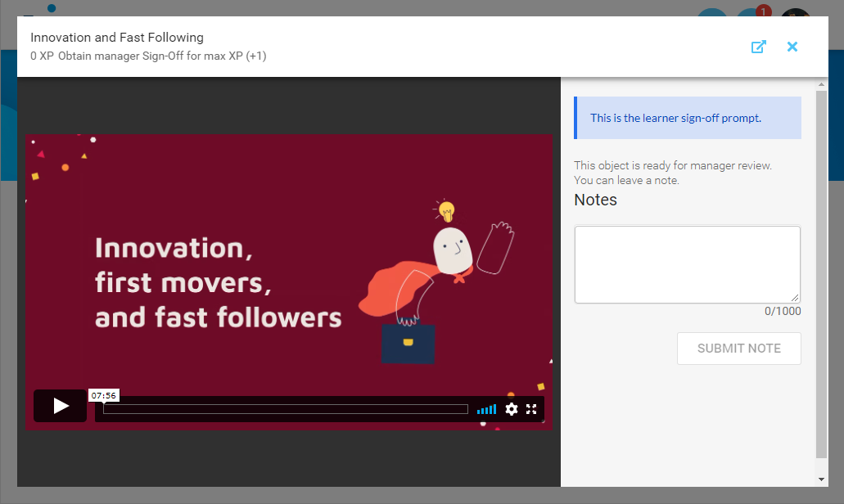Seek within the video progress bar
Screen dimensions: 844x504
(285, 409)
